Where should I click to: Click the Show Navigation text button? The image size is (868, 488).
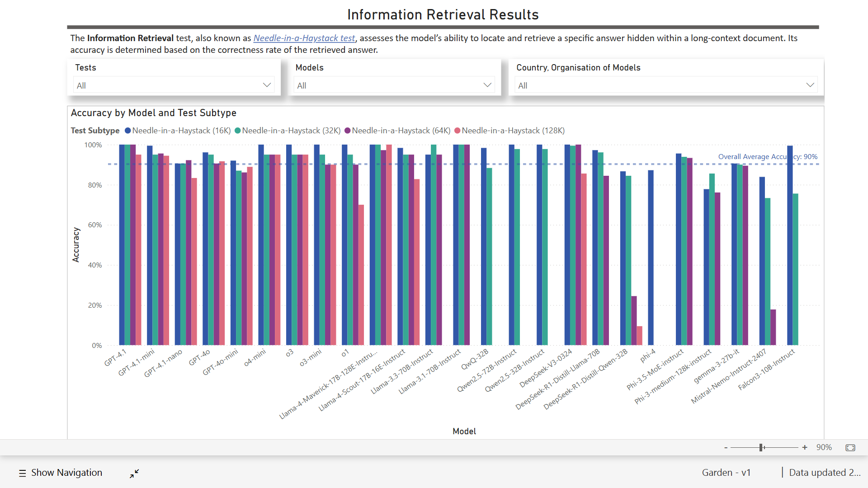66,473
